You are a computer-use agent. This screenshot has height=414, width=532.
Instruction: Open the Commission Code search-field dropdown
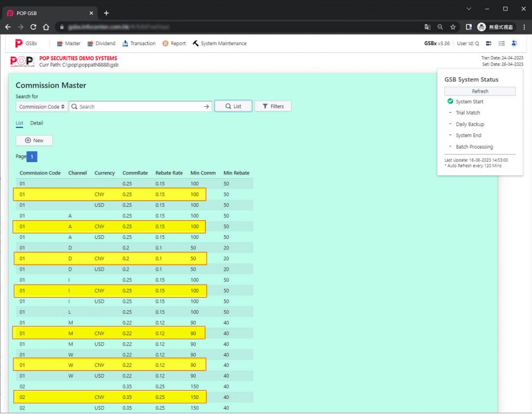tap(42, 106)
